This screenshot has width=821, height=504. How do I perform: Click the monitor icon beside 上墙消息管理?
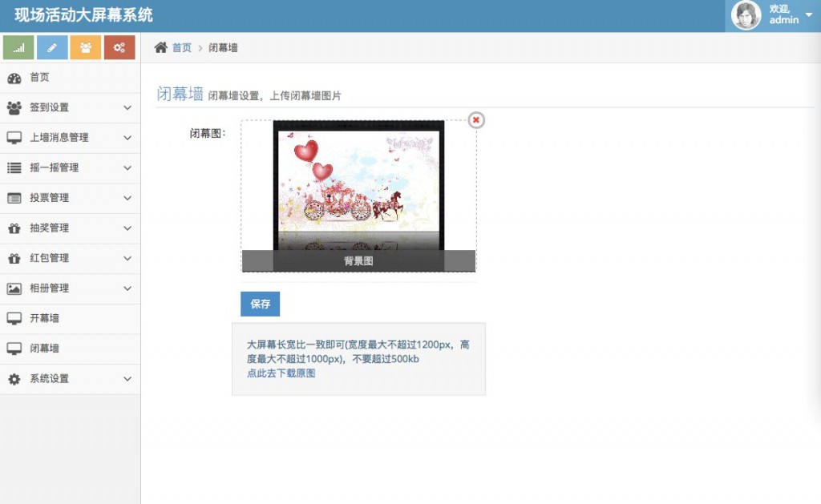click(x=14, y=138)
